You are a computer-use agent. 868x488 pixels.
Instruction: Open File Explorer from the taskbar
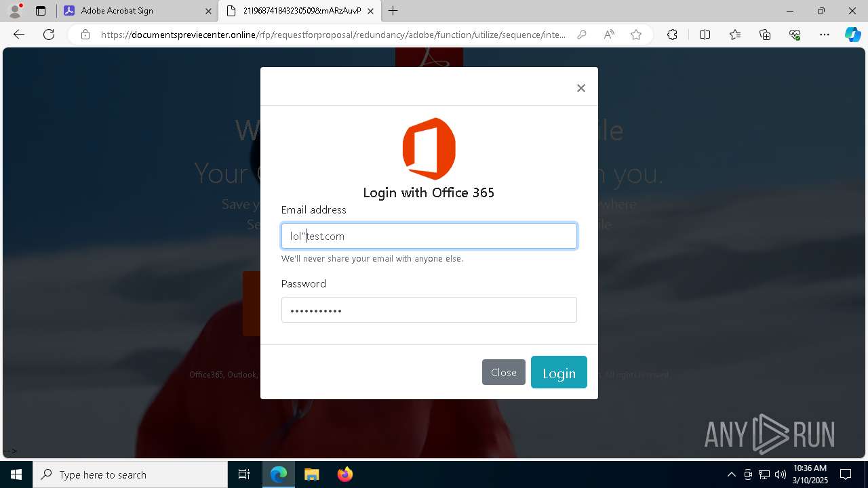coord(311,474)
